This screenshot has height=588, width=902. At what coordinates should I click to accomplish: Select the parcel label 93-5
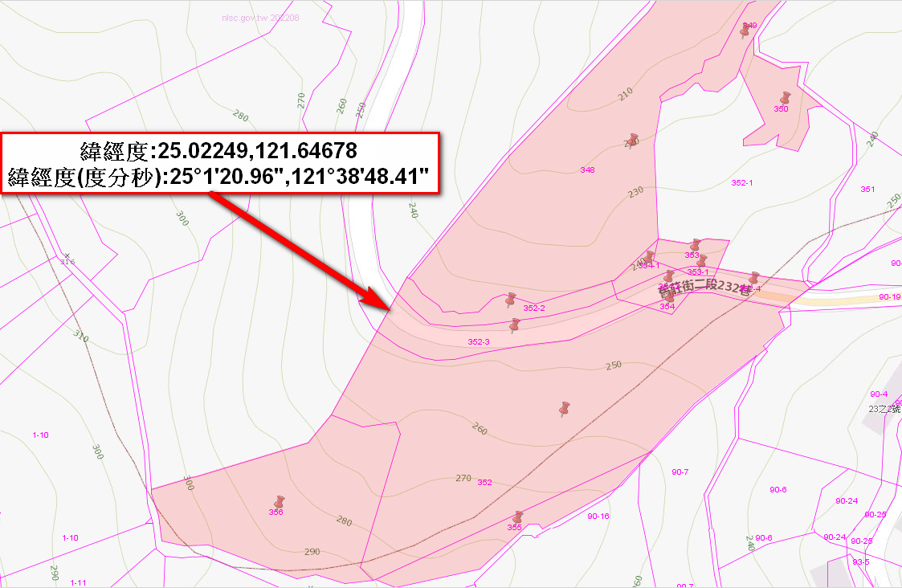pyautogui.click(x=861, y=562)
